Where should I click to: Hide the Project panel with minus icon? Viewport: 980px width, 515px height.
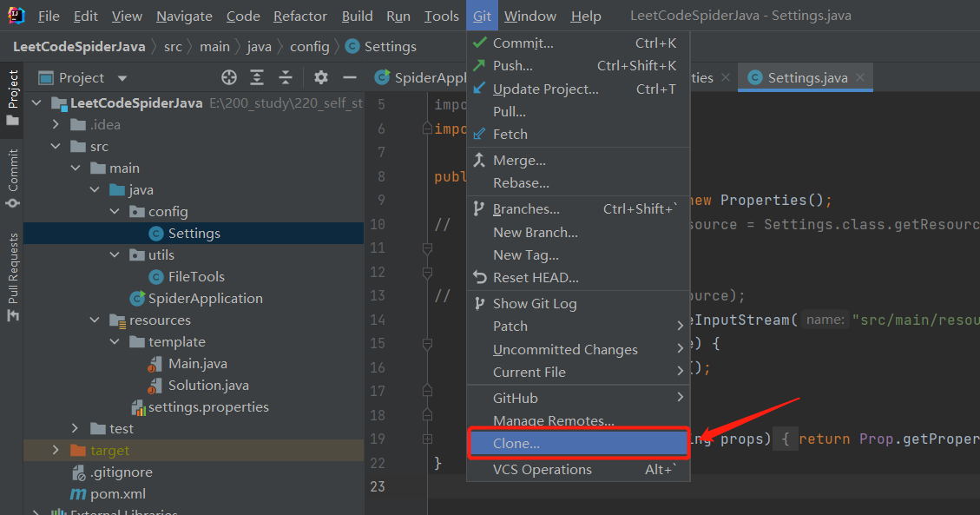(349, 78)
